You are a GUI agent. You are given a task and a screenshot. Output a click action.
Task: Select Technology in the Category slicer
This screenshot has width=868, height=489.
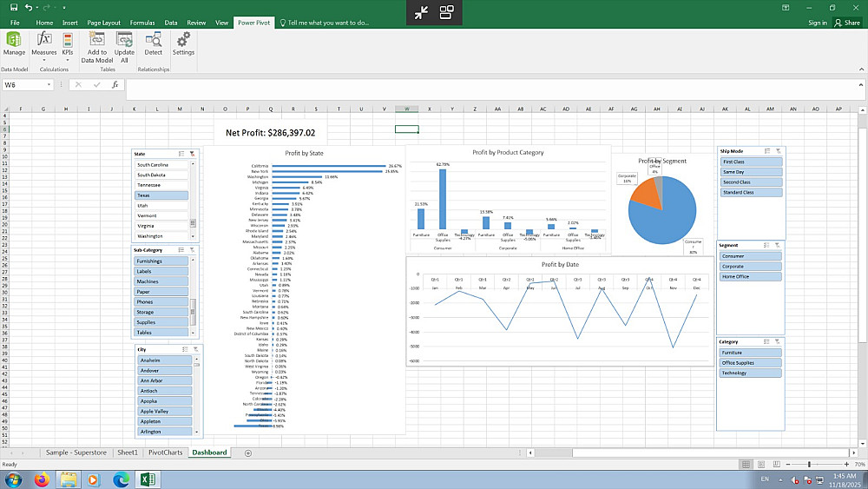point(751,373)
